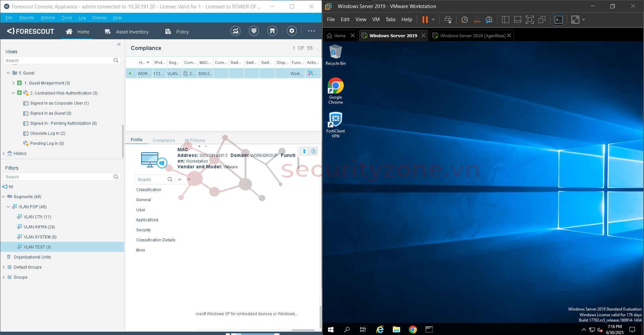This screenshot has height=335, width=644.
Task: Open the Forescout Tools menu
Action: coord(67,18)
